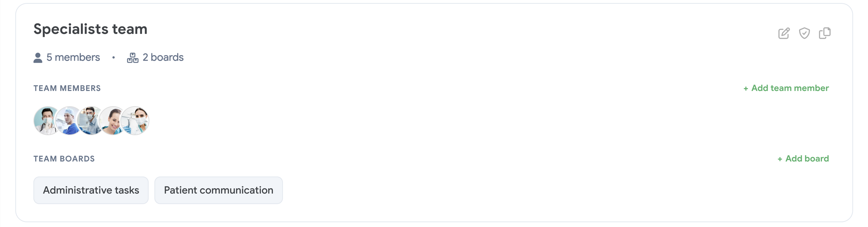Open the shield permissions icon

point(804,33)
